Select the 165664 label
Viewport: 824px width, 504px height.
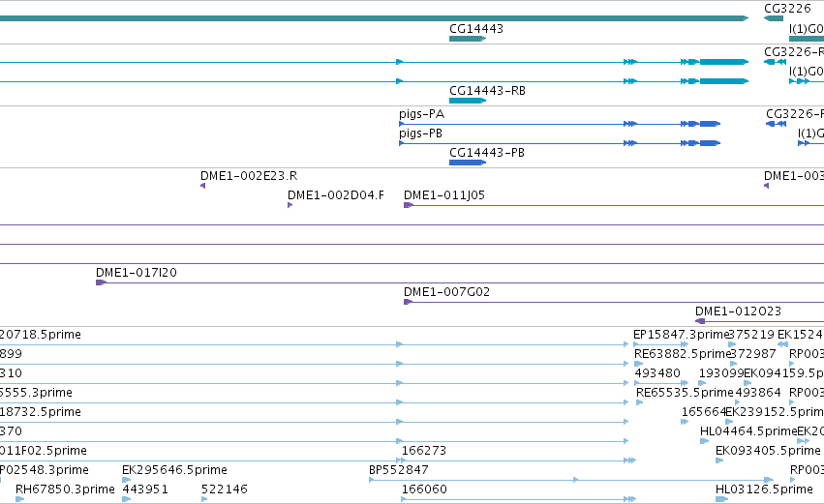click(x=704, y=412)
